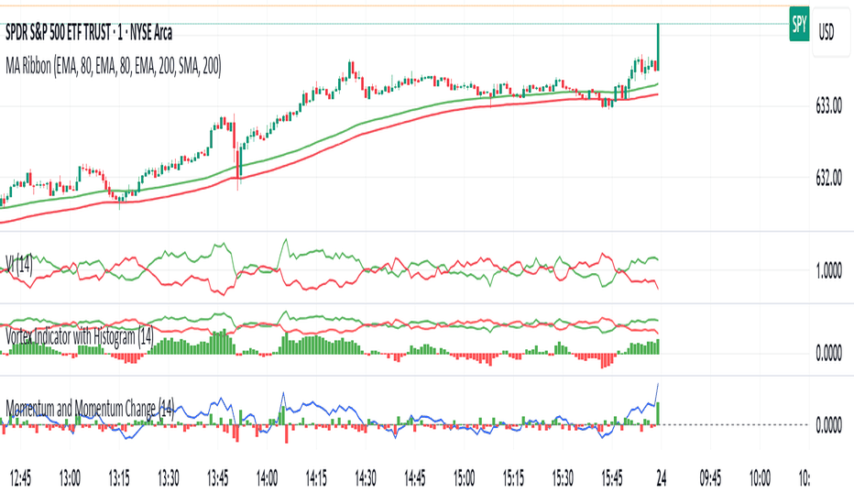Click the 13:45 time axis label
Viewport: 854px width, 504px height.
[217, 478]
